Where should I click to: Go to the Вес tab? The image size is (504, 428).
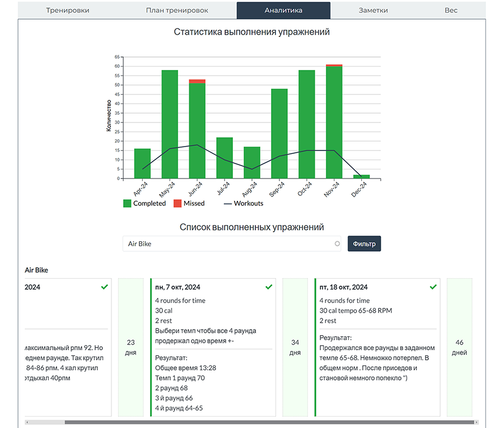(x=451, y=10)
